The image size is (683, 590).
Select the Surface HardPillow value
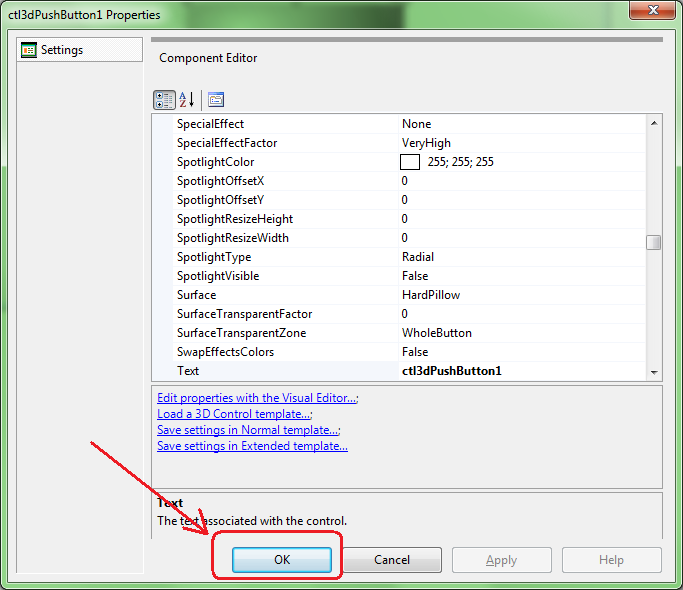pyautogui.click(x=431, y=295)
